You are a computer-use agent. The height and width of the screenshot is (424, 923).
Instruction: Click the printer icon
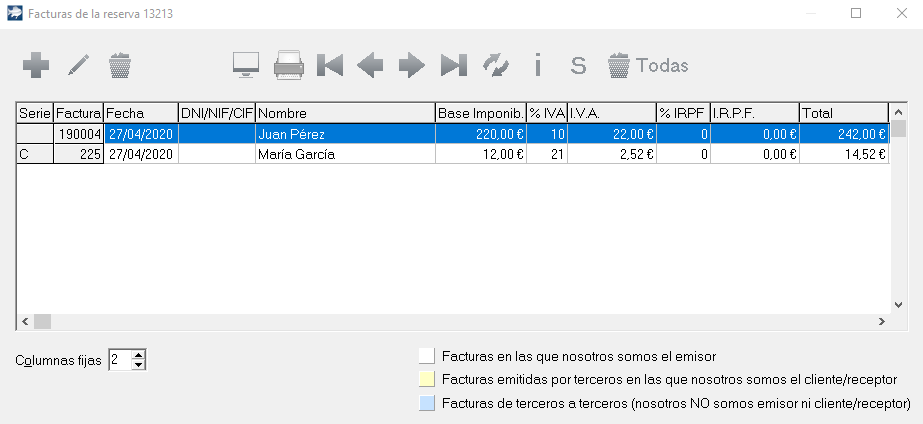(x=288, y=66)
